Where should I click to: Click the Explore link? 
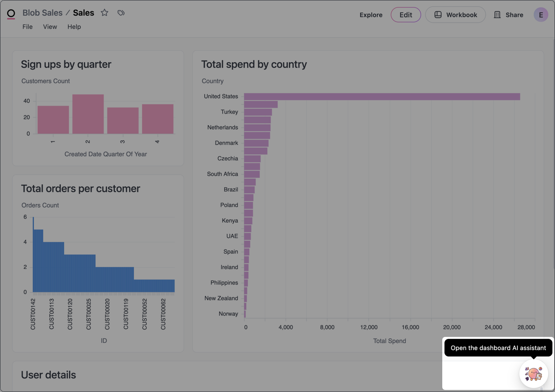pos(371,15)
